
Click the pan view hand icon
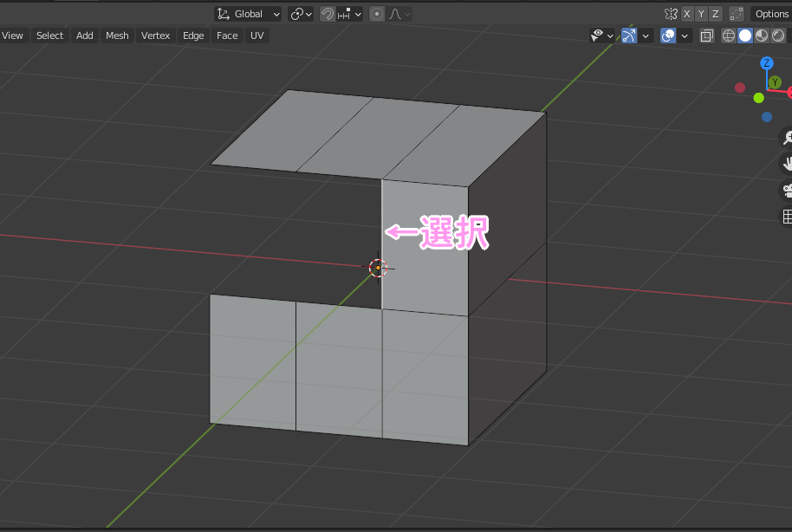click(x=787, y=164)
